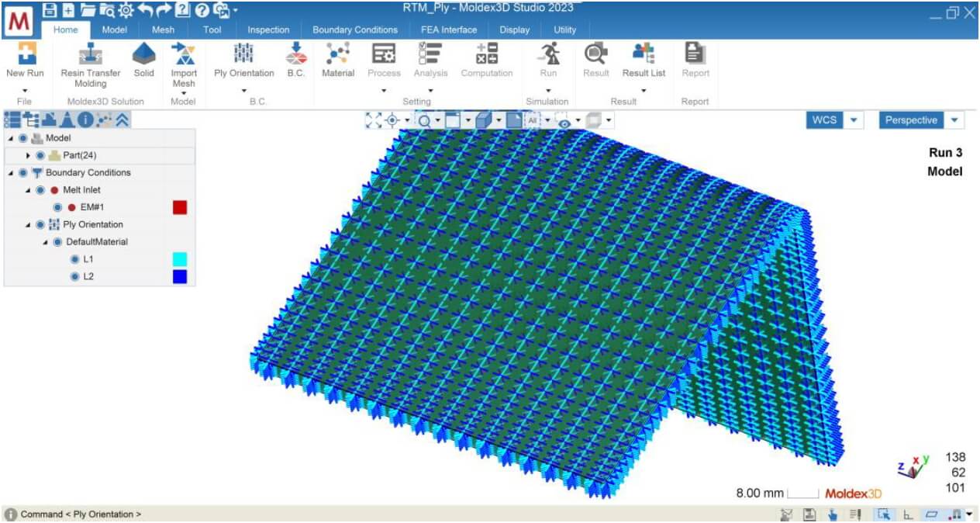Viewport: 980px width, 523px height.
Task: Click the isometric cube view icon
Action: (482, 120)
